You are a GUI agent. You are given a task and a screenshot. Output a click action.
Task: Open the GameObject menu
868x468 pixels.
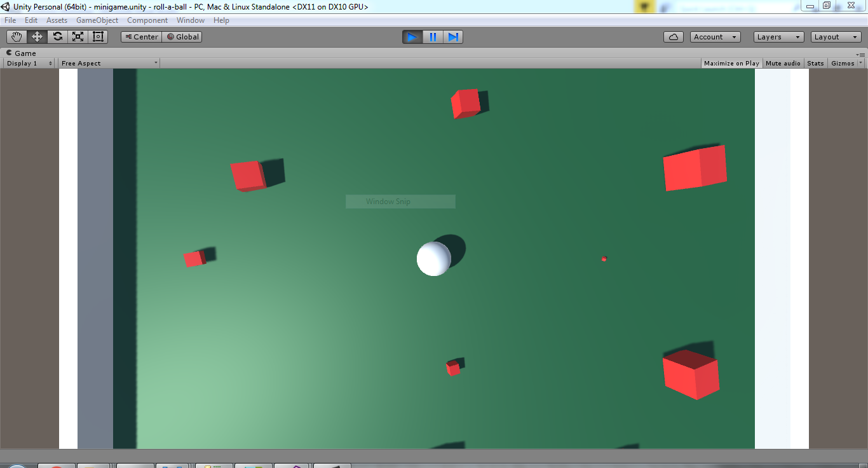point(97,20)
